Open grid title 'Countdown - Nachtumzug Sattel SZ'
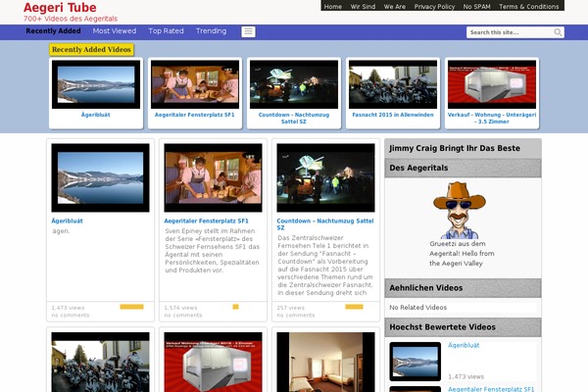Viewport: 588px width, 392px height. (325, 224)
